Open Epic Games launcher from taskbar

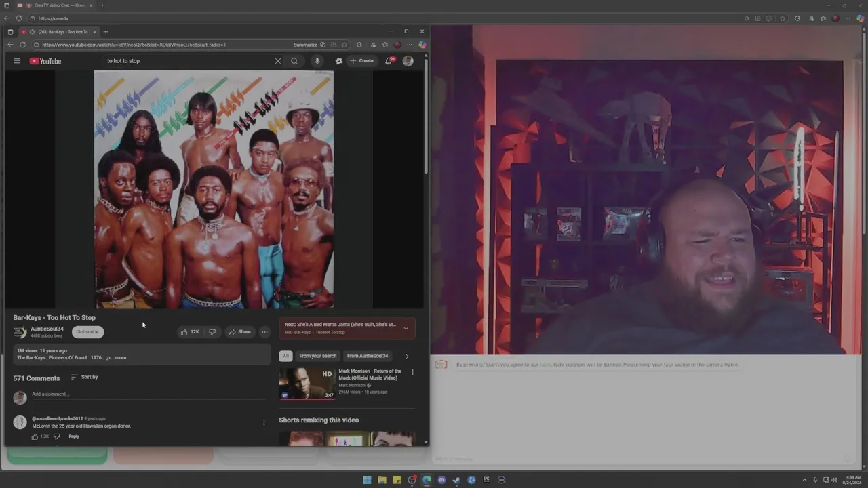(x=486, y=480)
